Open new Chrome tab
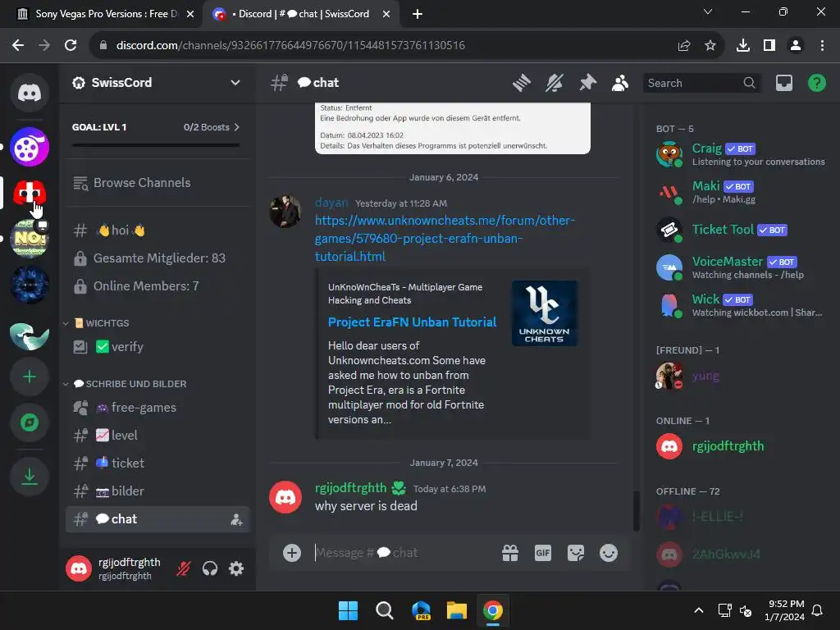The height and width of the screenshot is (630, 840). [x=418, y=14]
